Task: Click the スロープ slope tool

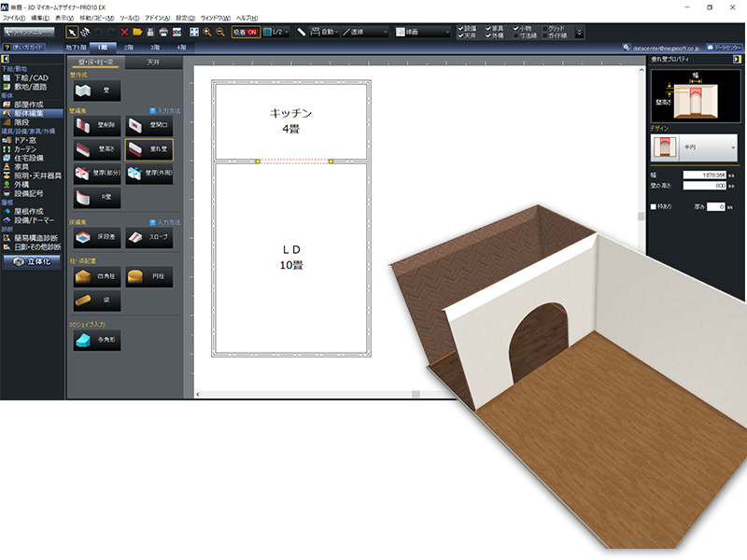Action: click(148, 238)
